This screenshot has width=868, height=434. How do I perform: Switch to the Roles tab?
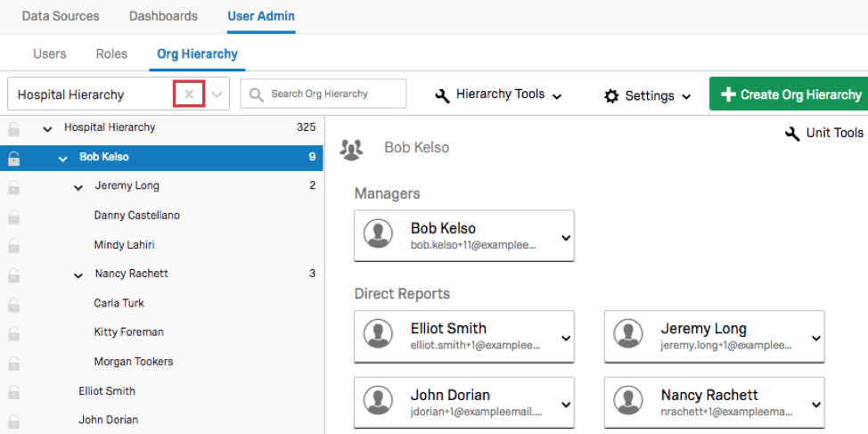(111, 53)
